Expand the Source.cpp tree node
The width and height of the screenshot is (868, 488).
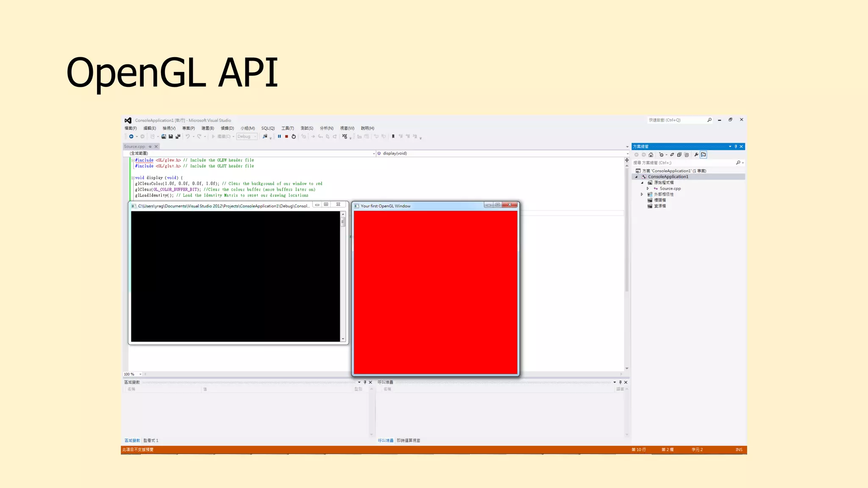pos(648,189)
